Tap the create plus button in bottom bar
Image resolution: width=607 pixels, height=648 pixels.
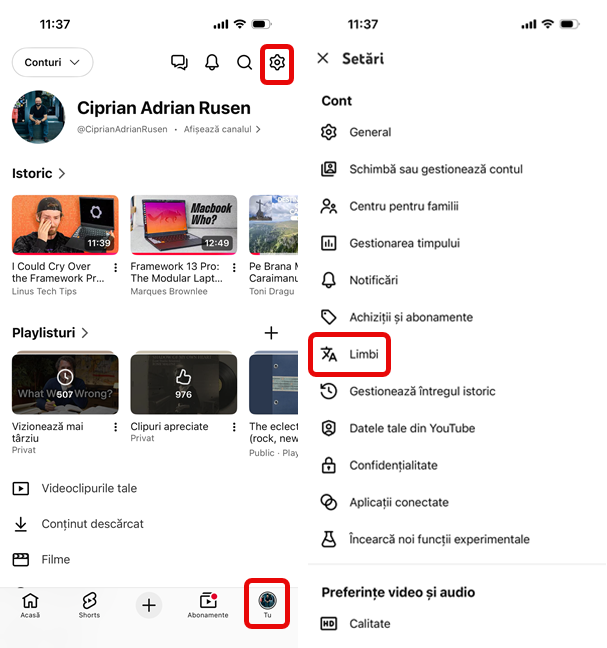[x=149, y=606]
